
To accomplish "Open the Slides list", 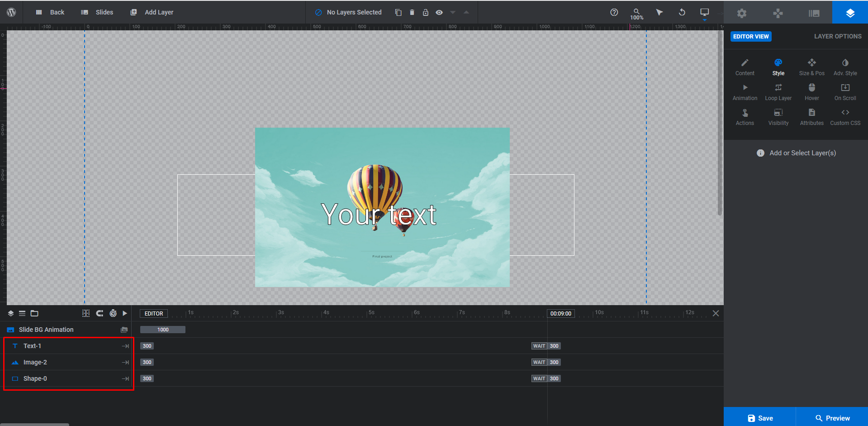I will tap(97, 12).
